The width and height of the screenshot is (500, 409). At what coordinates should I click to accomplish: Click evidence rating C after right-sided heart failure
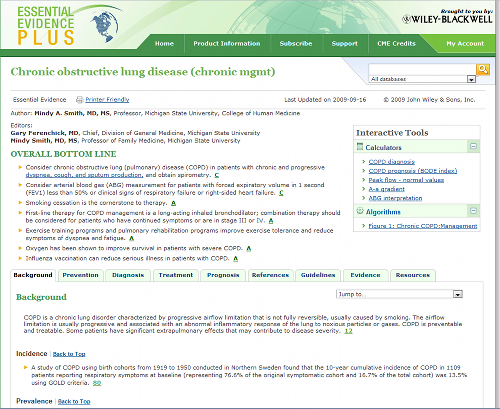(281, 193)
